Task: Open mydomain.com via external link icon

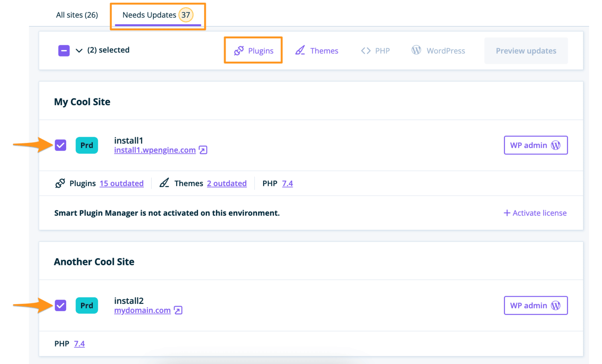Action: [177, 310]
